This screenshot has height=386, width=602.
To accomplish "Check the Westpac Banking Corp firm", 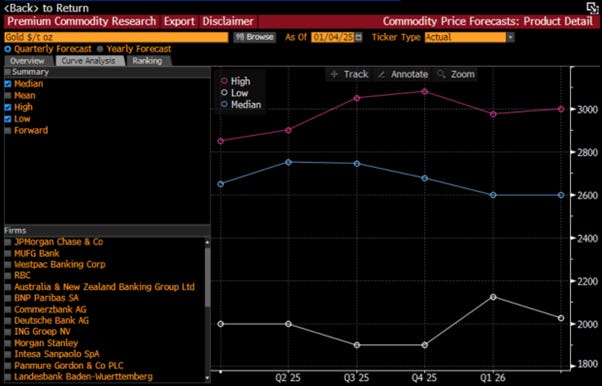I will click(8, 264).
